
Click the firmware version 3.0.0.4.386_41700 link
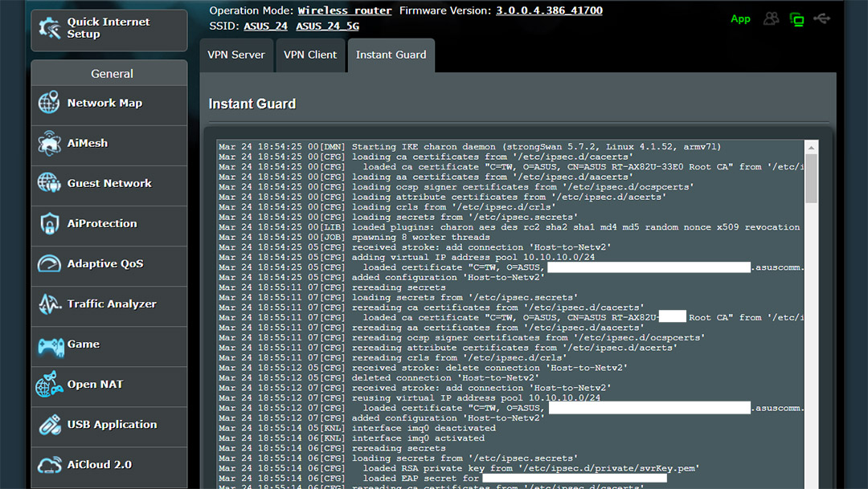[x=549, y=10]
